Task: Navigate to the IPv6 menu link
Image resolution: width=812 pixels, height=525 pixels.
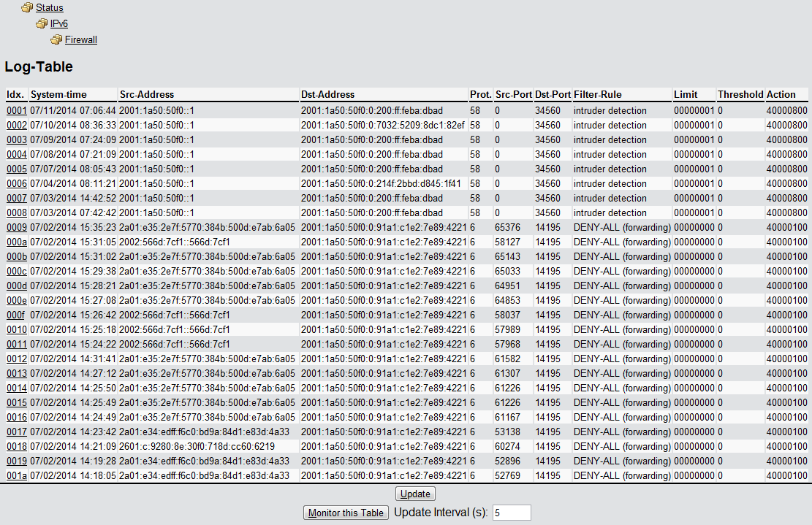Action: click(59, 24)
